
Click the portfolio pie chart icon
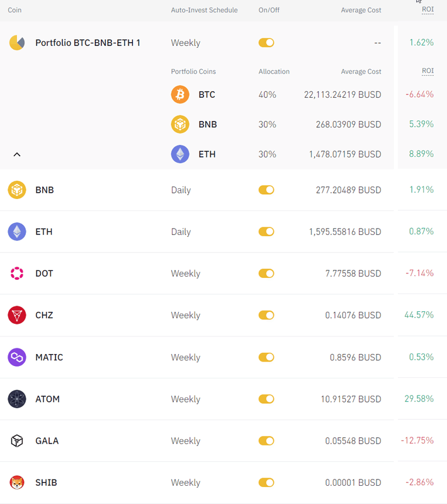click(x=17, y=43)
